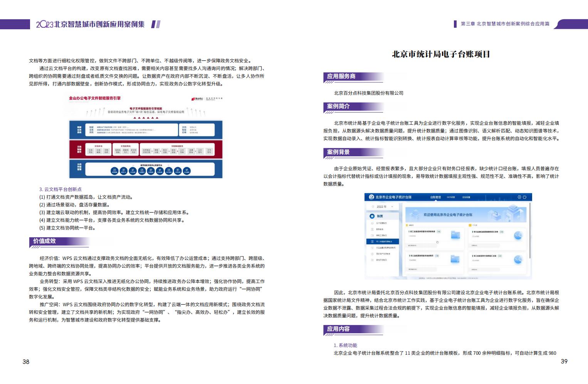Click list item (3) 建立端云联动的机制
The width and height of the screenshot is (588, 384).
[114, 213]
